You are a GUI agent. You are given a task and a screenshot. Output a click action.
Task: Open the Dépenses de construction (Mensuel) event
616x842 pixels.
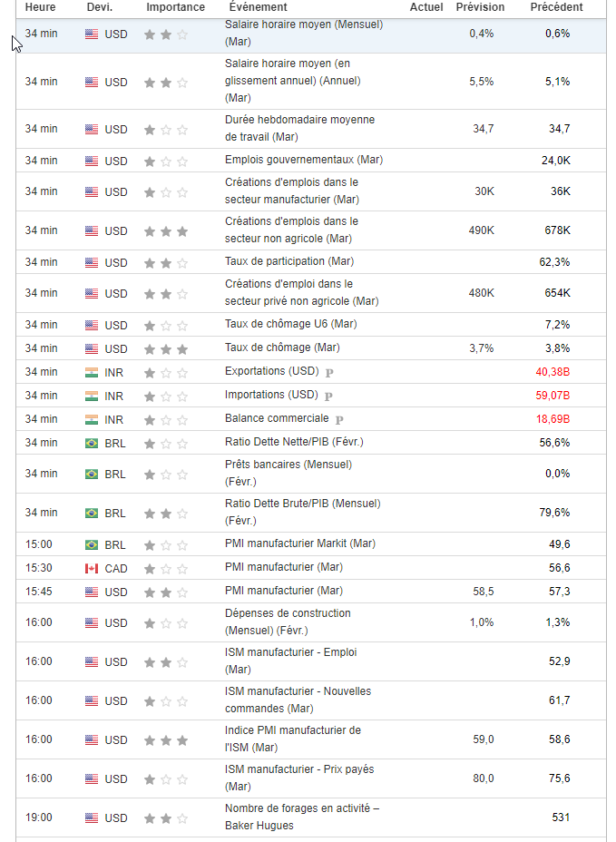click(288, 622)
